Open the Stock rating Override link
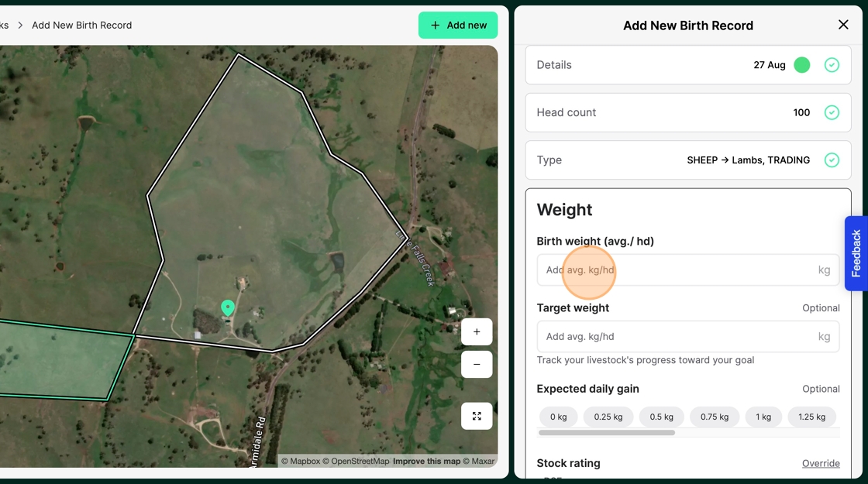 [821, 464]
